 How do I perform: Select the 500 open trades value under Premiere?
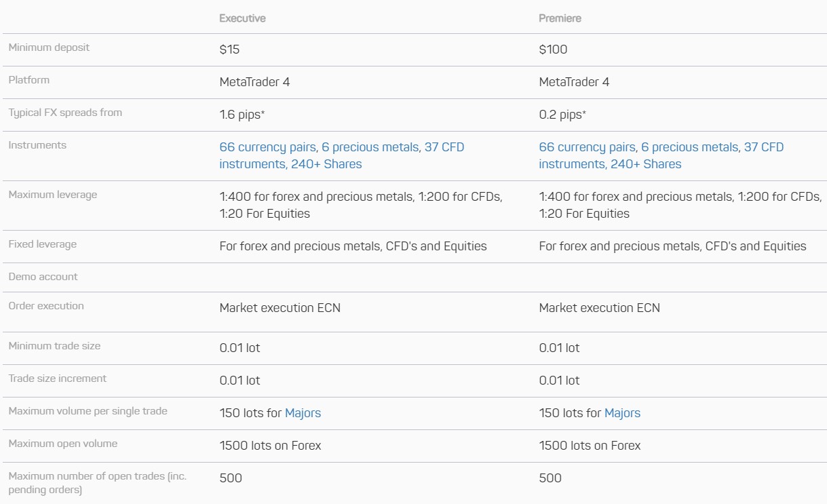click(550, 478)
